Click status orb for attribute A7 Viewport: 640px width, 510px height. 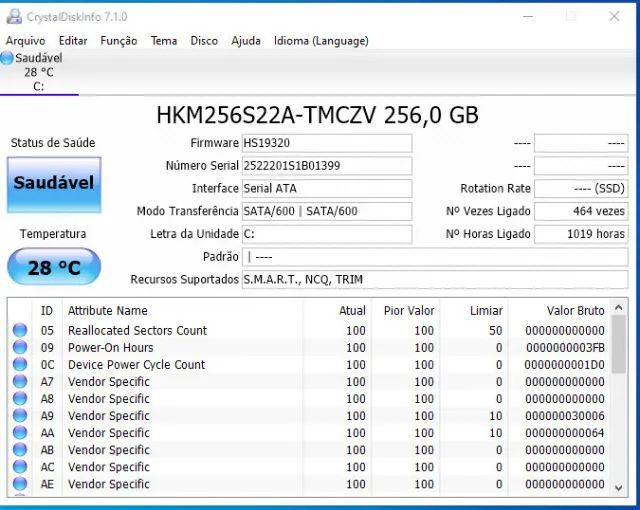click(20, 381)
